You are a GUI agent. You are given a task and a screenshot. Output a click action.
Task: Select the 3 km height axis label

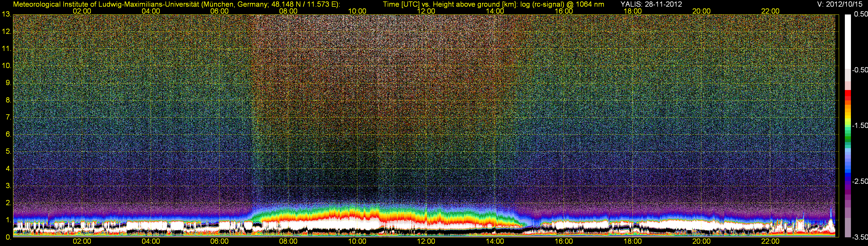pyautogui.click(x=8, y=186)
